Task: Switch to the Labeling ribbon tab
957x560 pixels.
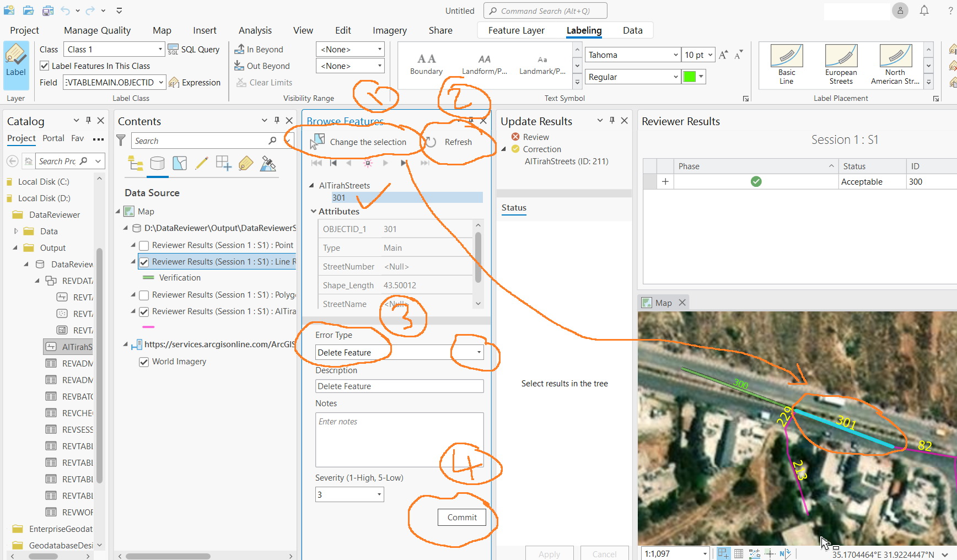Action: (583, 30)
